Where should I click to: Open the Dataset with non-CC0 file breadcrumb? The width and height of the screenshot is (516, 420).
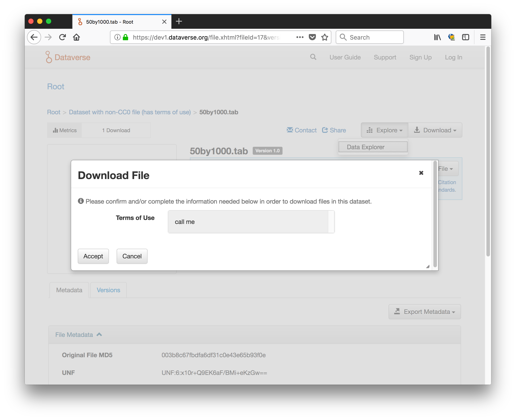[x=130, y=112]
